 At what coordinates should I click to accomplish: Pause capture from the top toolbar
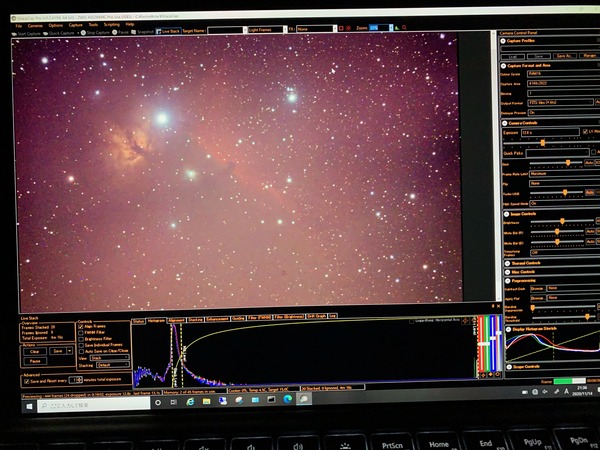(121, 32)
